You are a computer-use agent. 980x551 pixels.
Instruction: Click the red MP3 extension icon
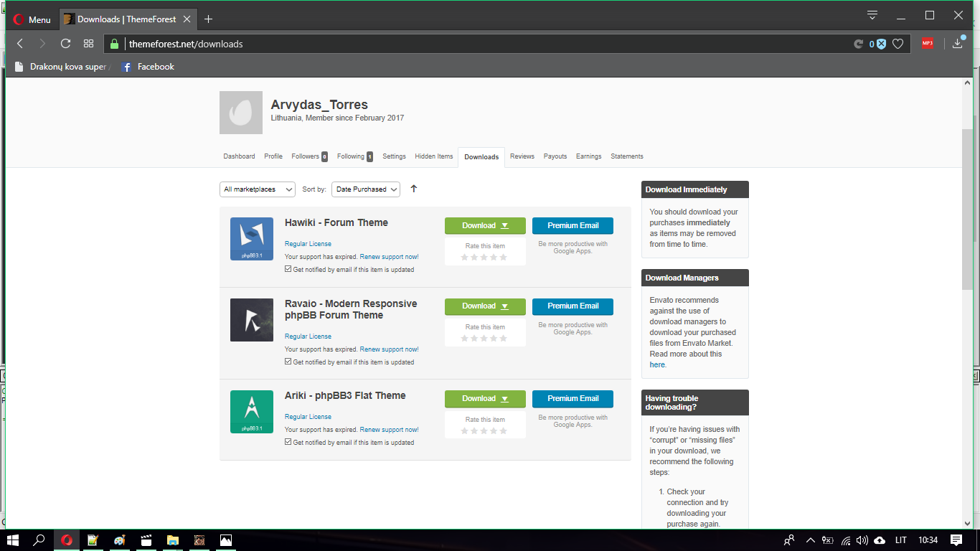[928, 44]
